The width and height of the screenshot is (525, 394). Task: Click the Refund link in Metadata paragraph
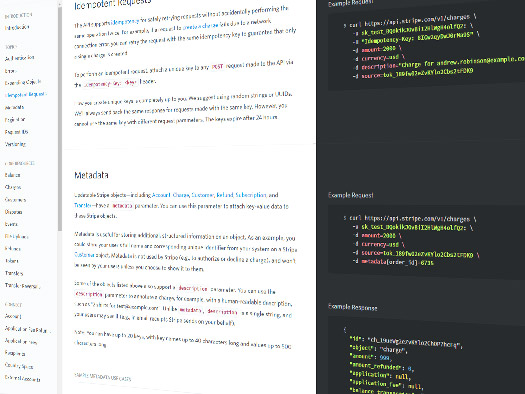tap(225, 195)
